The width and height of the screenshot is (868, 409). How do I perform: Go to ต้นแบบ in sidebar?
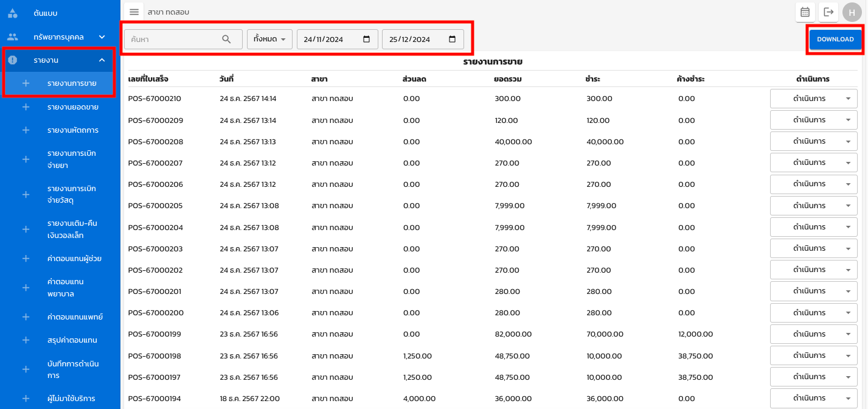pyautogui.click(x=60, y=13)
